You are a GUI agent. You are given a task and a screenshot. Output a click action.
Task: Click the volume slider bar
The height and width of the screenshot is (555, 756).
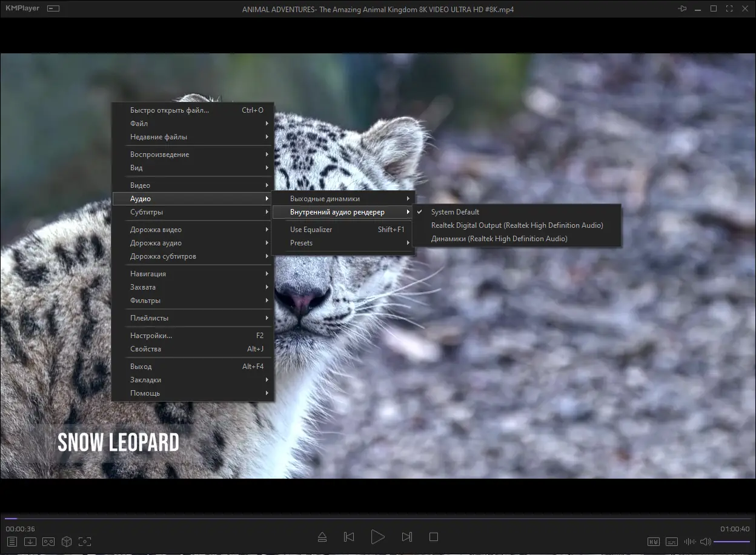coord(732,542)
